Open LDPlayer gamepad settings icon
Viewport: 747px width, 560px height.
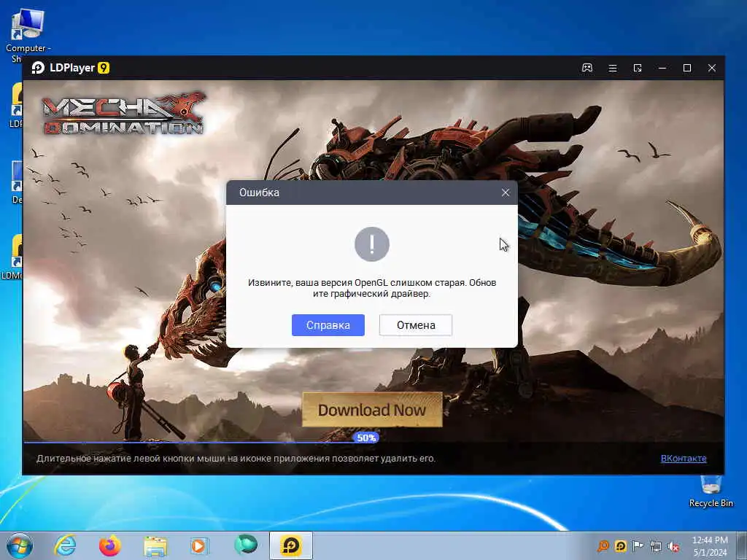[x=587, y=68]
